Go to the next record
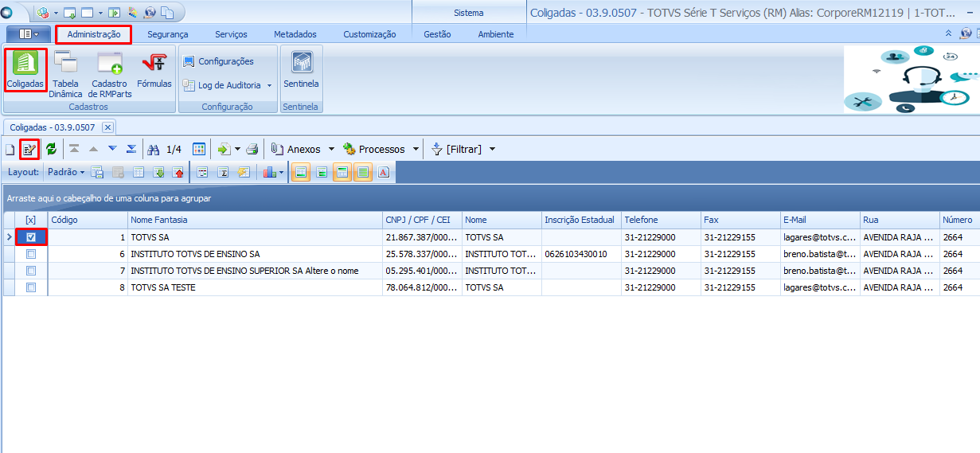This screenshot has width=980, height=453. (x=112, y=149)
